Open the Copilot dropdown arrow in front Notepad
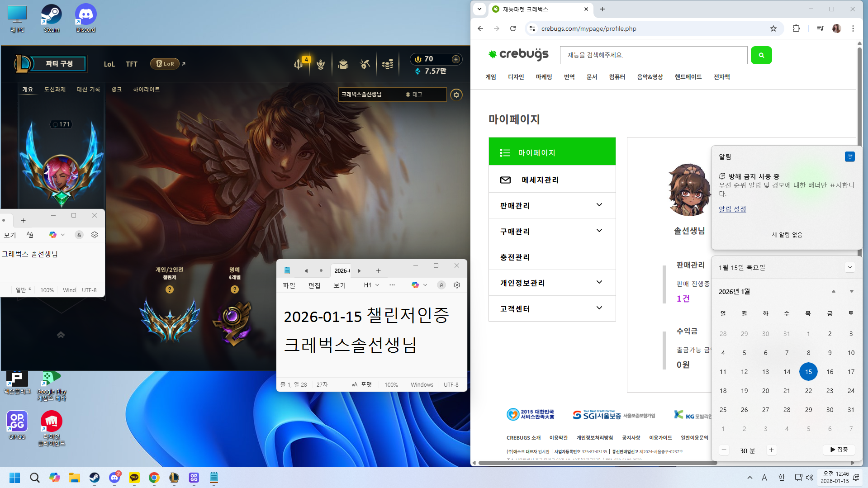868x488 pixels. pos(425,285)
